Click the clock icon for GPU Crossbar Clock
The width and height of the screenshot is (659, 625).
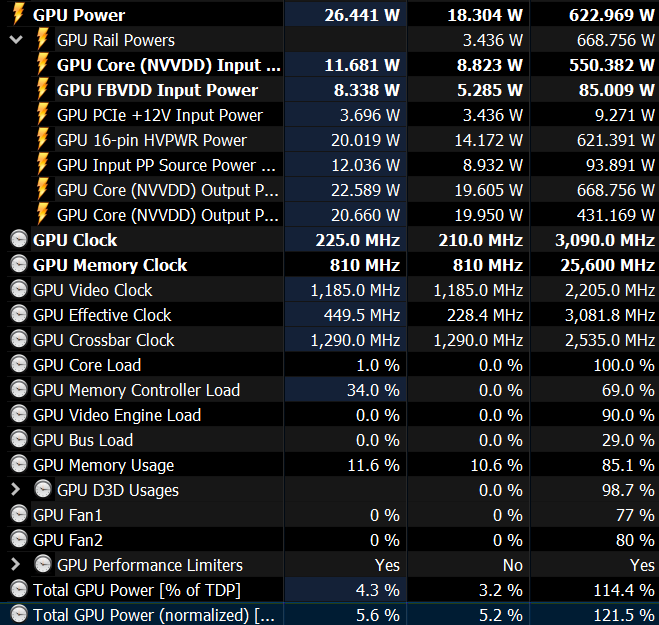tap(18, 339)
